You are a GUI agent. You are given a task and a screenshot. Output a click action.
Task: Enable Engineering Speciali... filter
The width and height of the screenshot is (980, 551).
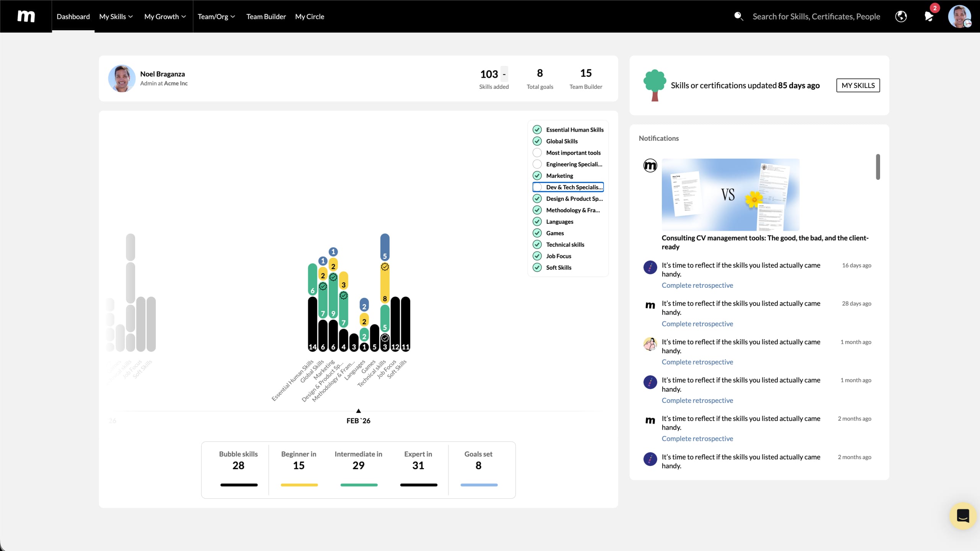pos(537,164)
